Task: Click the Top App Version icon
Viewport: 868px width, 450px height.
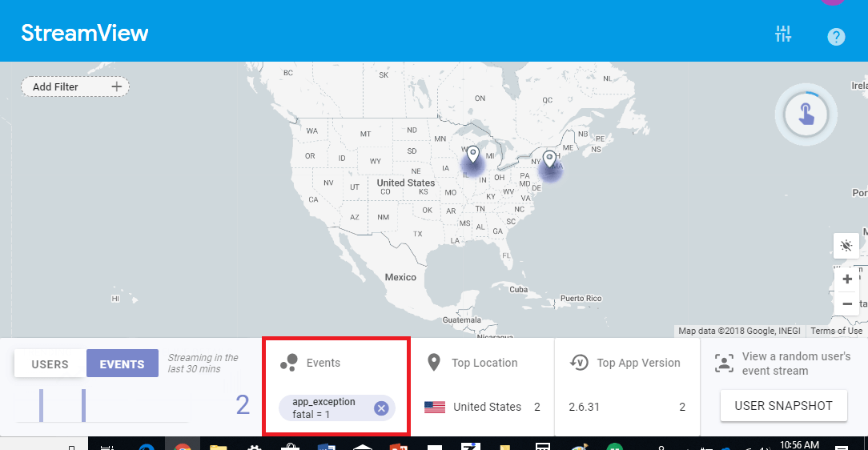Action: 579,363
